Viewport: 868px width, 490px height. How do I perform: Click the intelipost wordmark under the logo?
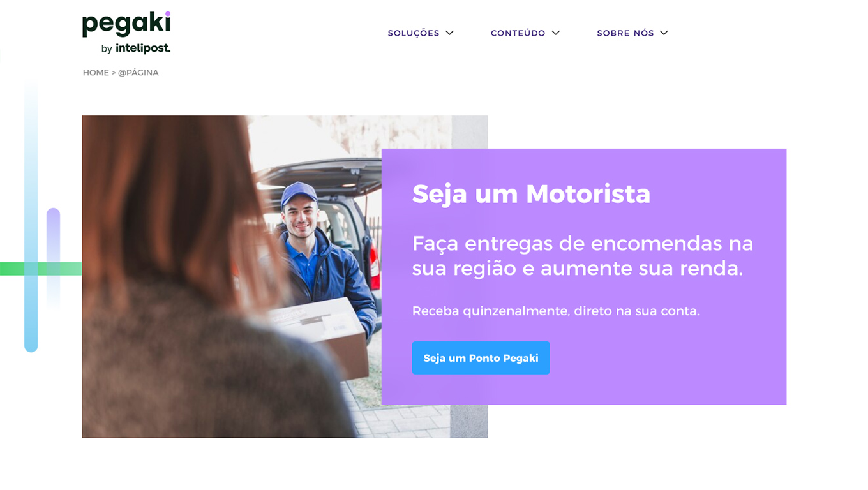click(143, 48)
